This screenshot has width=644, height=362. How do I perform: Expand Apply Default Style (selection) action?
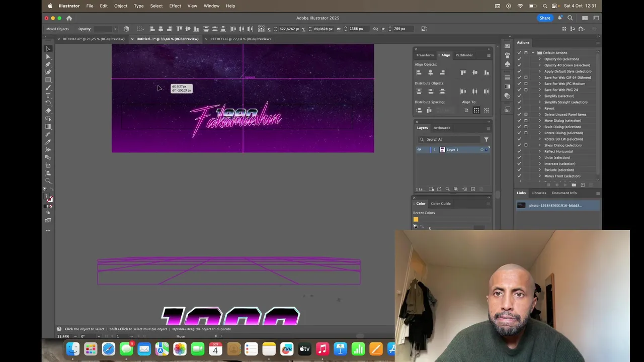[540, 71]
